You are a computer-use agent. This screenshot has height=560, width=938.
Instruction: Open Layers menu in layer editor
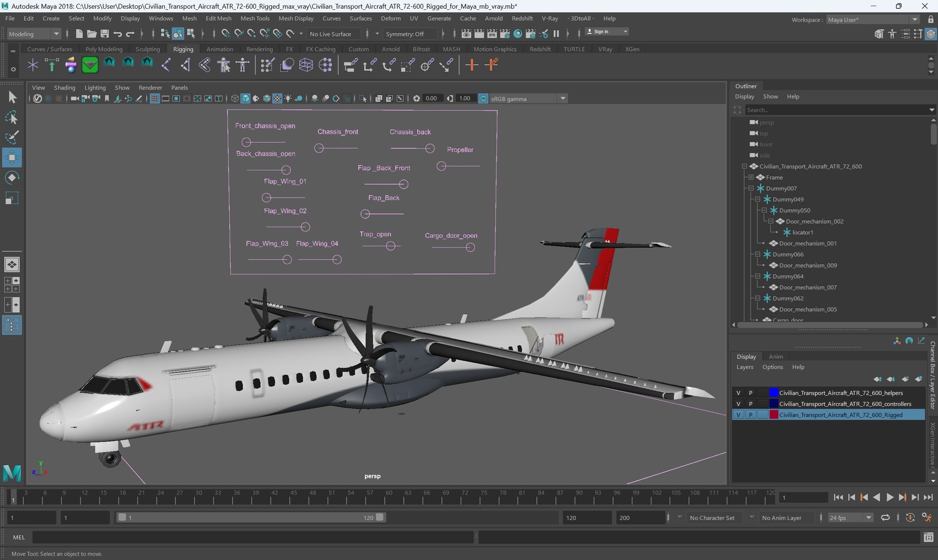click(x=745, y=367)
